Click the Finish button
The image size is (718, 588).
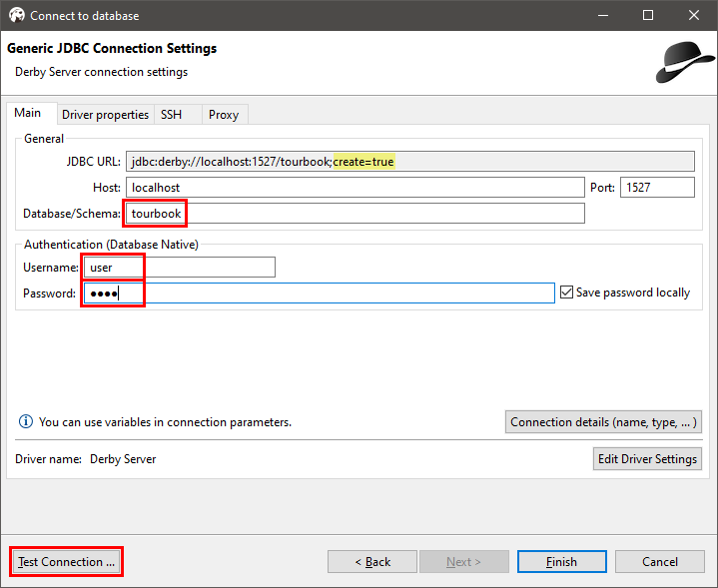coord(562,562)
